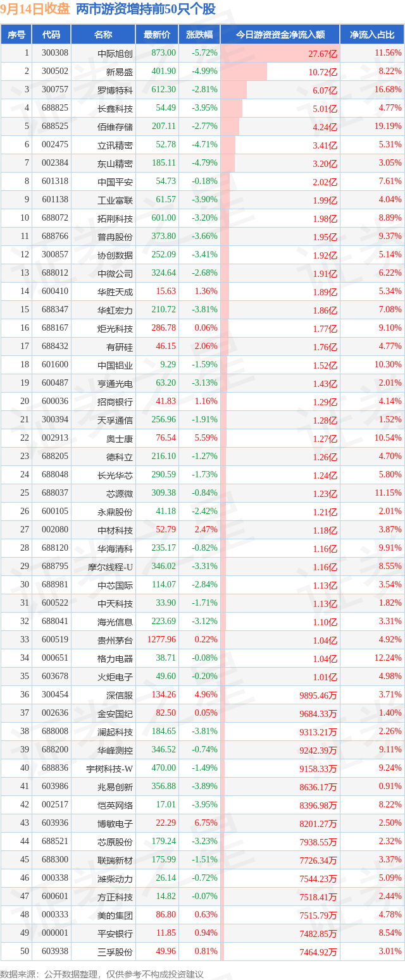
Task: Click the 代码 column header
Action: pos(51,35)
